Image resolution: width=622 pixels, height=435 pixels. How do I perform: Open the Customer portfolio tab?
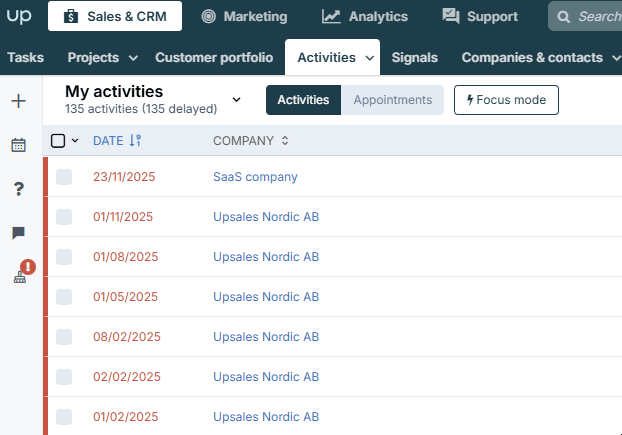pyautogui.click(x=214, y=57)
